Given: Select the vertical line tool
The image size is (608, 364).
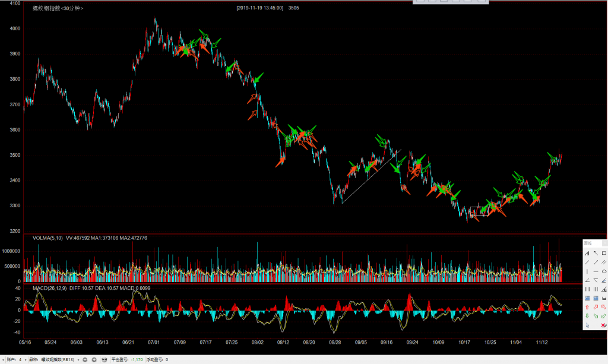Looking at the screenshot, I should click(587, 271).
